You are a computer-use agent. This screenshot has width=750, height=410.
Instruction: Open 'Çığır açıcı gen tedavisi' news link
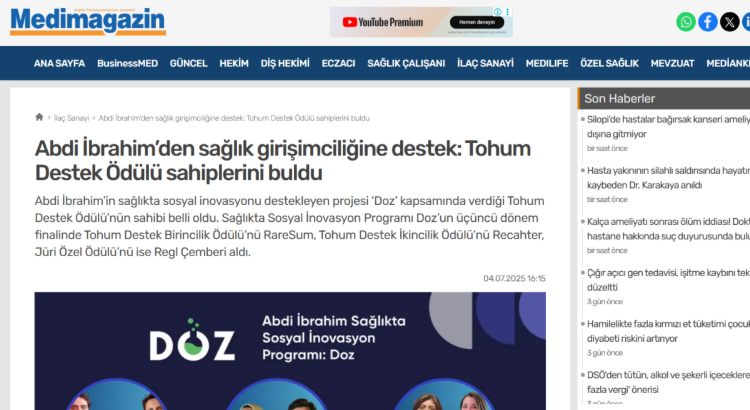coord(668,280)
